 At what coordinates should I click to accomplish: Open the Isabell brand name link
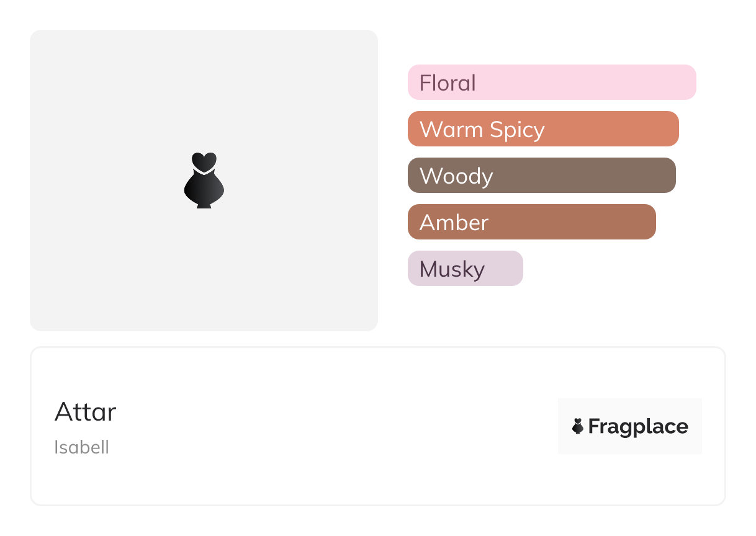(x=81, y=447)
